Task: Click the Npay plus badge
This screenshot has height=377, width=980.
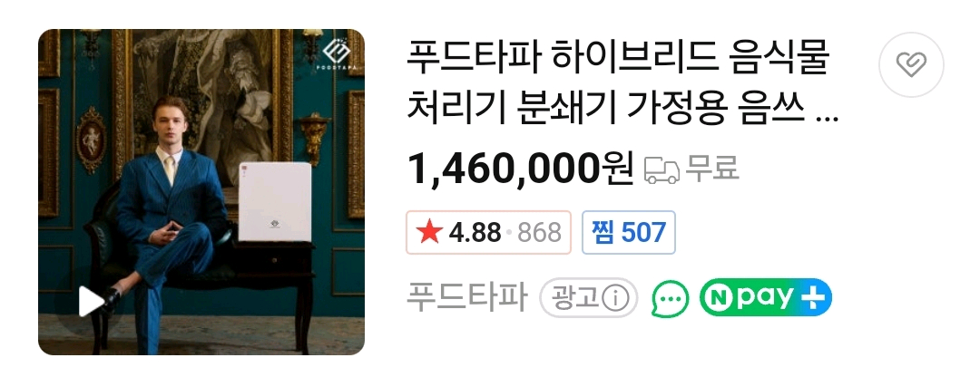Action: [x=766, y=298]
